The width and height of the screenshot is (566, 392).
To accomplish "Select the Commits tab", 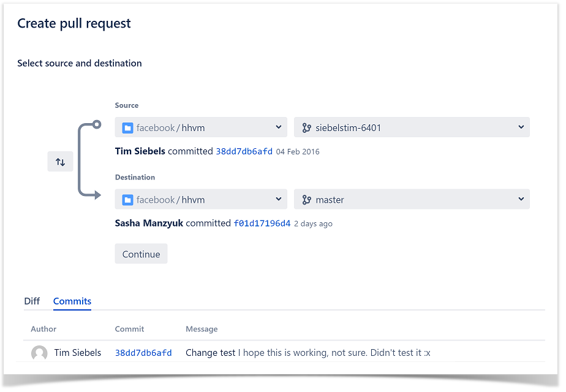I will pos(72,301).
